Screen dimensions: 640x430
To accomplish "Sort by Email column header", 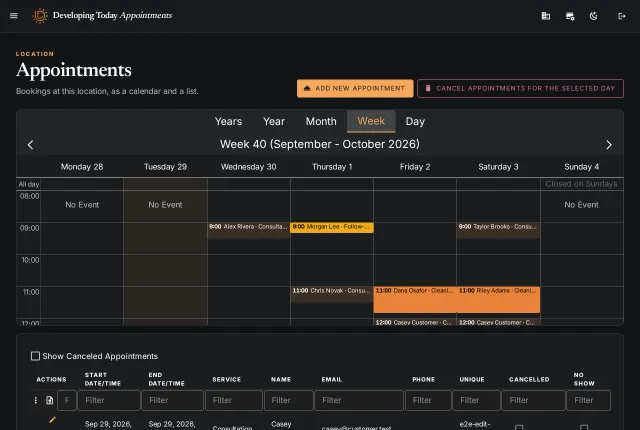I will (x=331, y=379).
